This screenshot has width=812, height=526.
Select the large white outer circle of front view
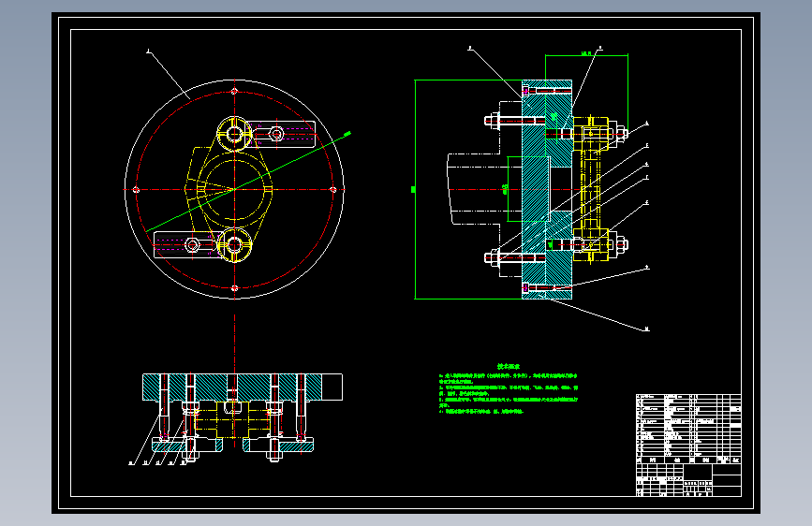point(234,189)
